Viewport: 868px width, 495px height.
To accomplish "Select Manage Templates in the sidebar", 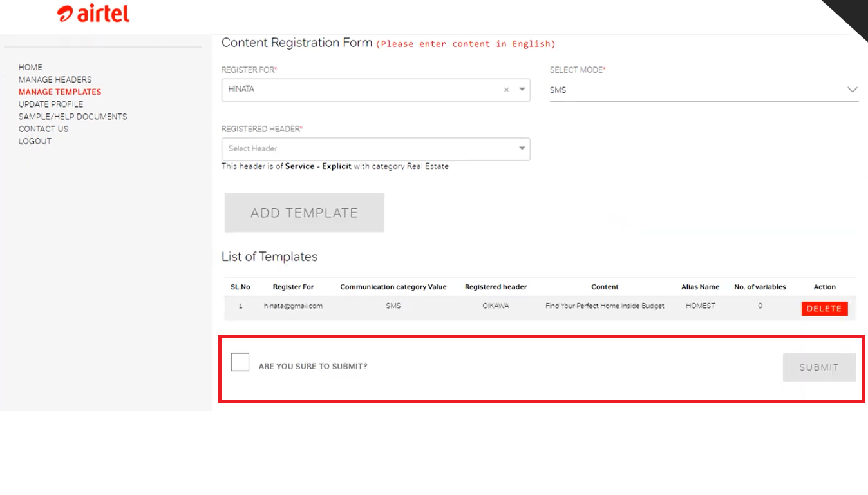I will 60,92.
